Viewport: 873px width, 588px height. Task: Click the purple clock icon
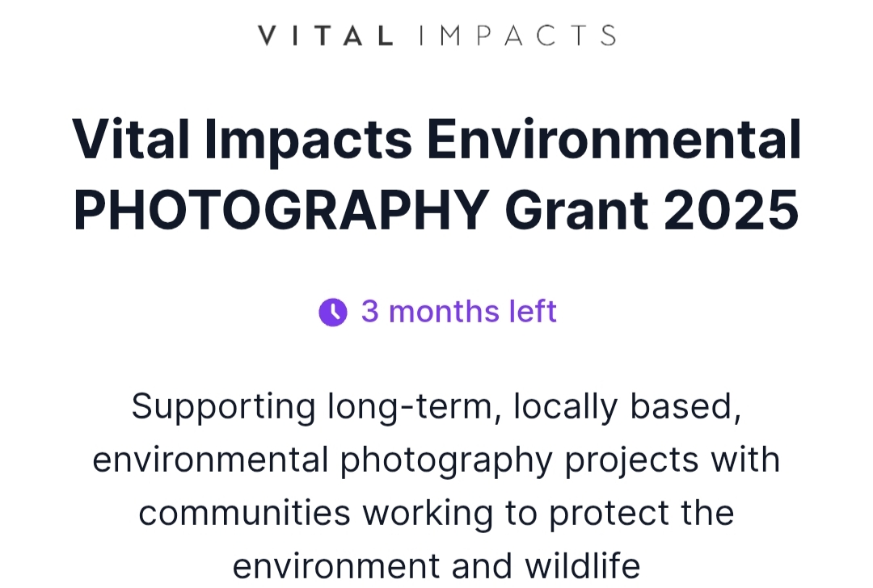(x=333, y=312)
